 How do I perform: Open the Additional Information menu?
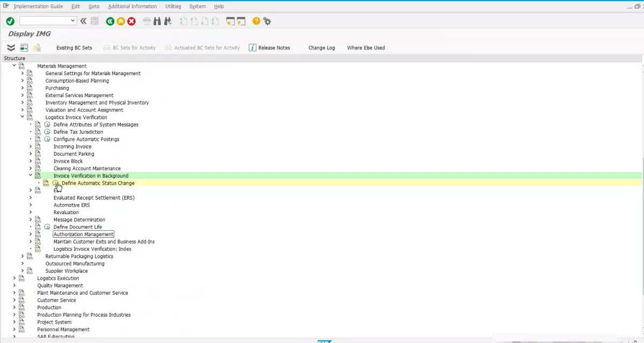tap(133, 6)
